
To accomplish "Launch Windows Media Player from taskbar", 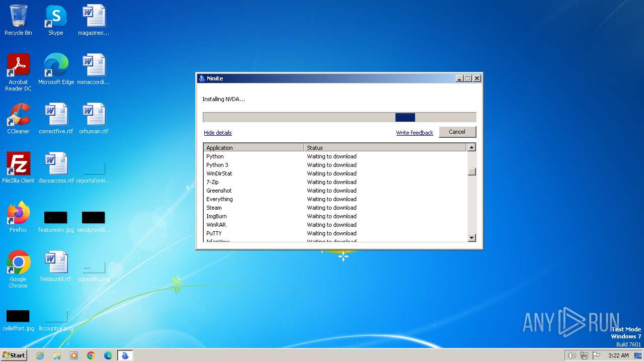I will pyautogui.click(x=74, y=355).
